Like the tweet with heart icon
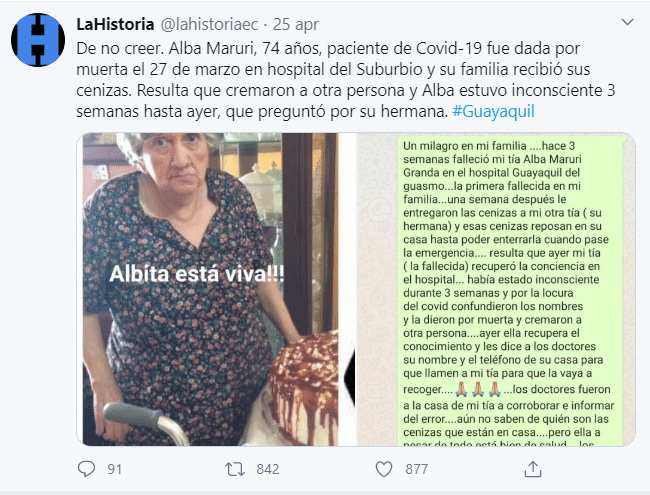Image resolution: width=650 pixels, height=495 pixels. [383, 469]
